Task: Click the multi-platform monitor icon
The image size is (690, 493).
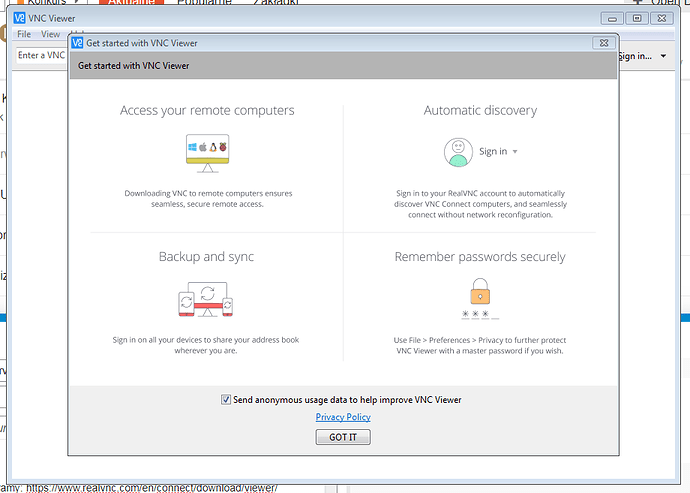Action: pyautogui.click(x=207, y=151)
